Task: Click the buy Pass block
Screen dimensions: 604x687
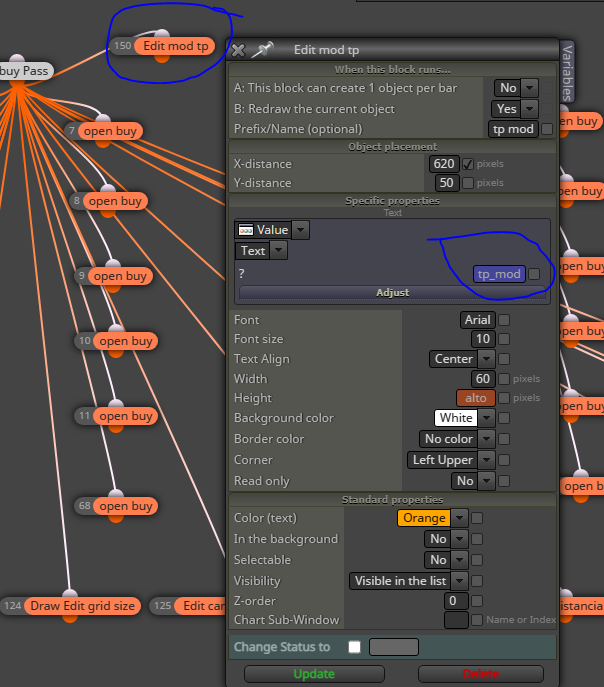Action: pos(24,71)
